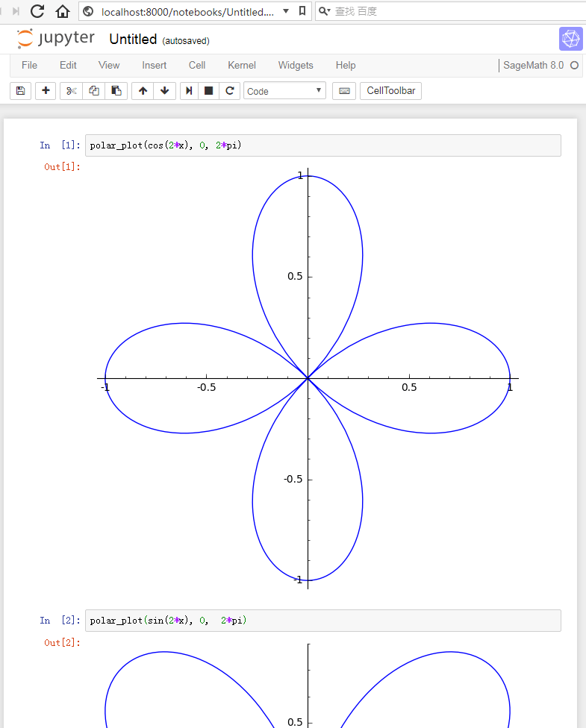This screenshot has width=586, height=728.
Task: Open site info icon in the address bar
Action: (x=88, y=11)
